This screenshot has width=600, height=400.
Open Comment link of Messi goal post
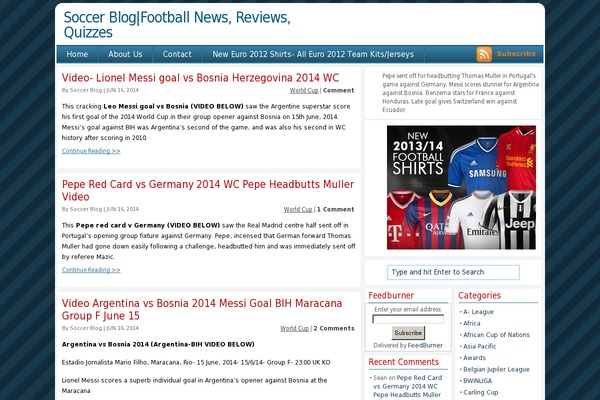(x=339, y=91)
